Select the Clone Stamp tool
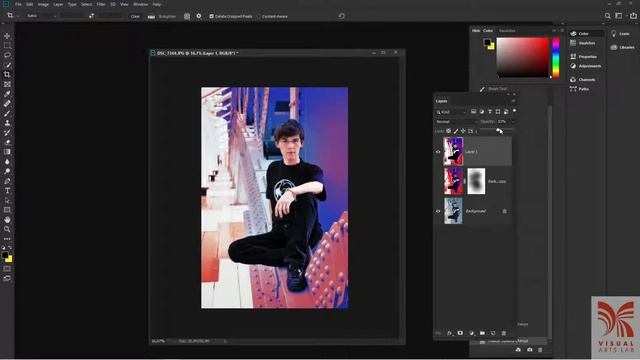 (x=7, y=123)
